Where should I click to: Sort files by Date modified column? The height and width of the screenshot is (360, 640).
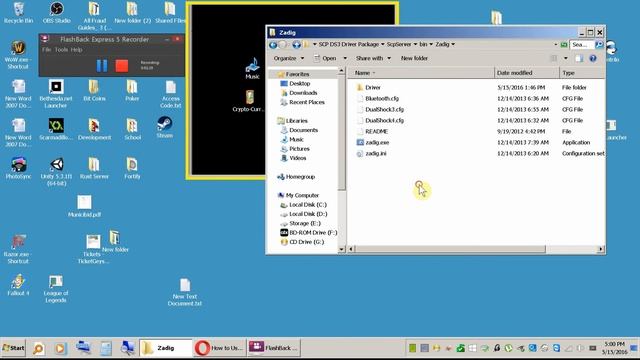click(x=527, y=73)
